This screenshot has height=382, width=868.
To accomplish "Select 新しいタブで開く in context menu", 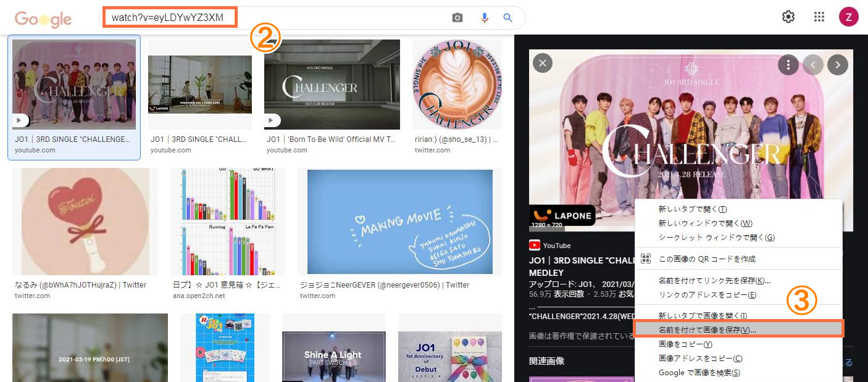I will [x=738, y=209].
